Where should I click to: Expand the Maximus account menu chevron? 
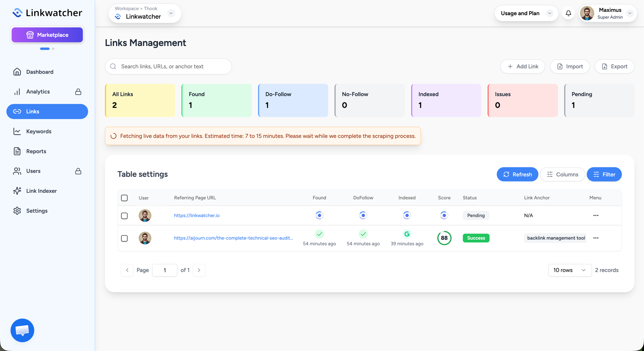click(x=630, y=13)
